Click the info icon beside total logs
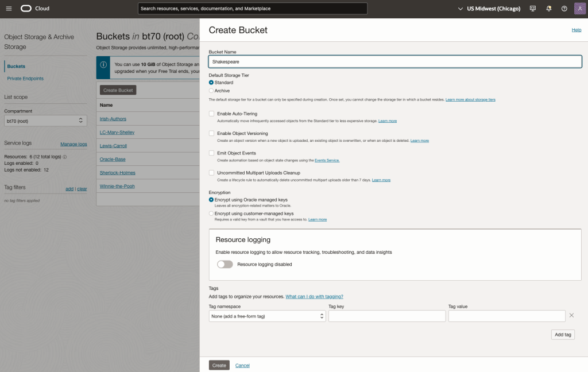This screenshot has width=588, height=372. coord(65,157)
